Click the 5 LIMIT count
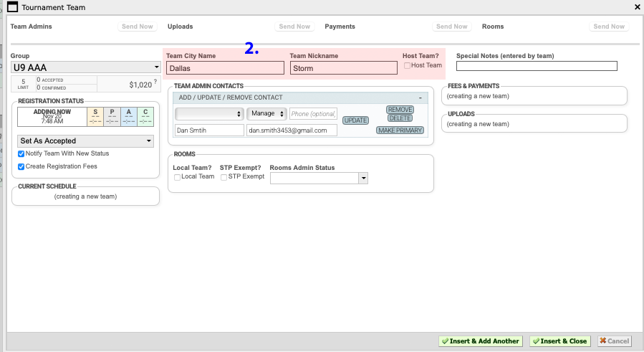Screen dimensions: 644x352 click(23, 84)
